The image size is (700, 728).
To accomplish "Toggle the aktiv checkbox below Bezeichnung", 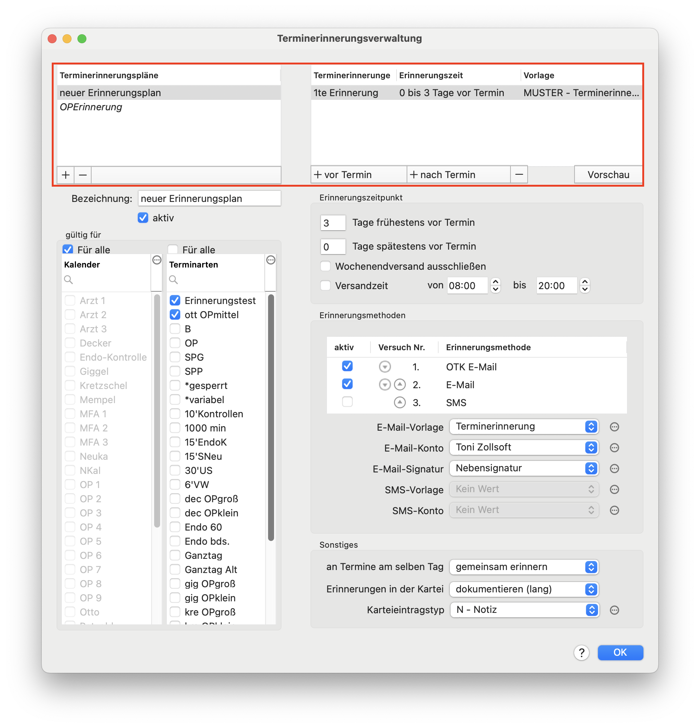I will 143,218.
